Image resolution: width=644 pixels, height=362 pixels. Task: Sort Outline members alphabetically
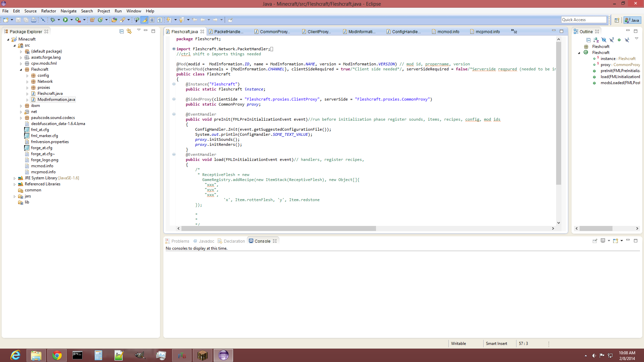coord(596,40)
